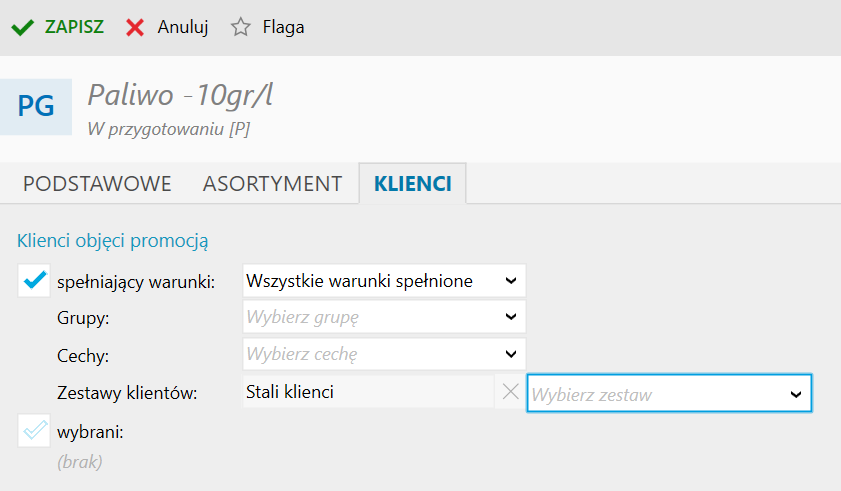
Task: Click the Anuluj cancel label
Action: pos(183,28)
